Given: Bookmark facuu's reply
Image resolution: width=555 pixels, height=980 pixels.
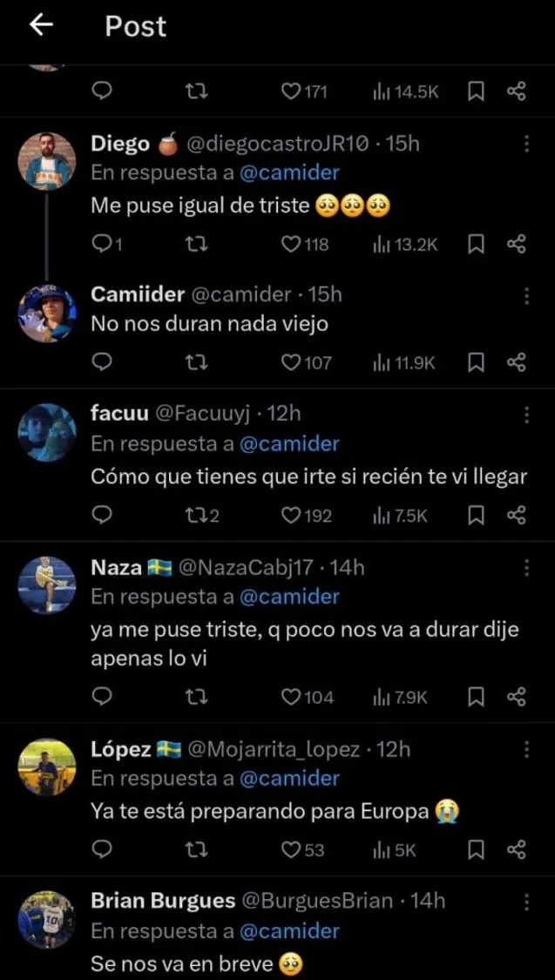Looking at the screenshot, I should [476, 516].
